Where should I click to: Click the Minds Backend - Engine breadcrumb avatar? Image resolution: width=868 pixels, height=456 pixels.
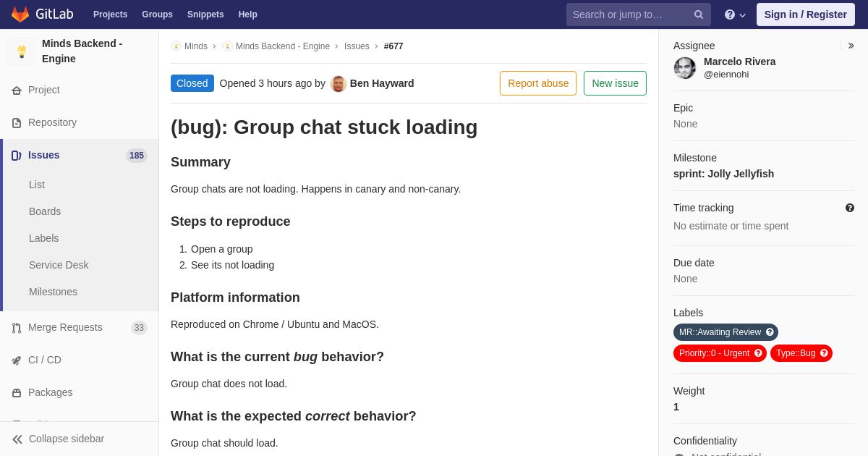click(x=227, y=46)
